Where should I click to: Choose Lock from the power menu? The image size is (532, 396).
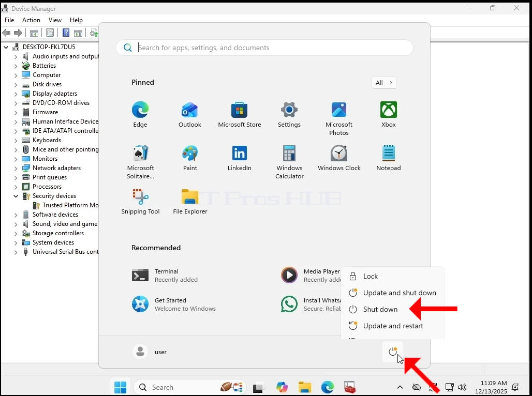click(393, 276)
